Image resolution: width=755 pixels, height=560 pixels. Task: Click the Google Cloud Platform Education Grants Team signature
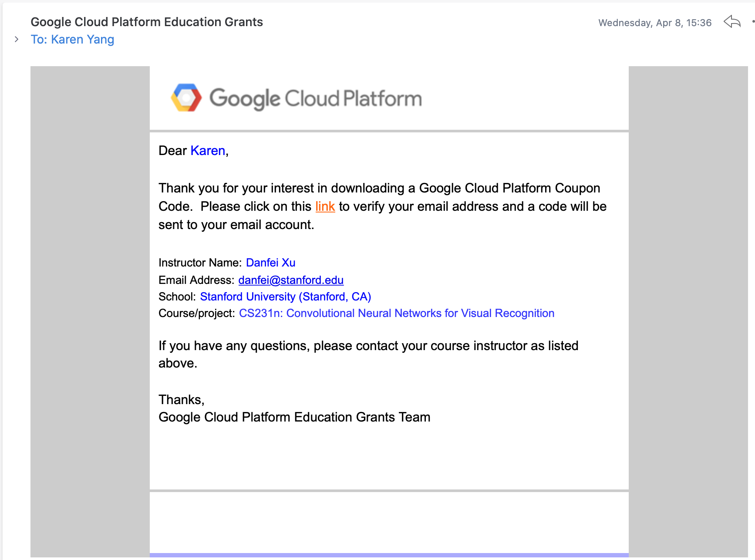tap(294, 417)
